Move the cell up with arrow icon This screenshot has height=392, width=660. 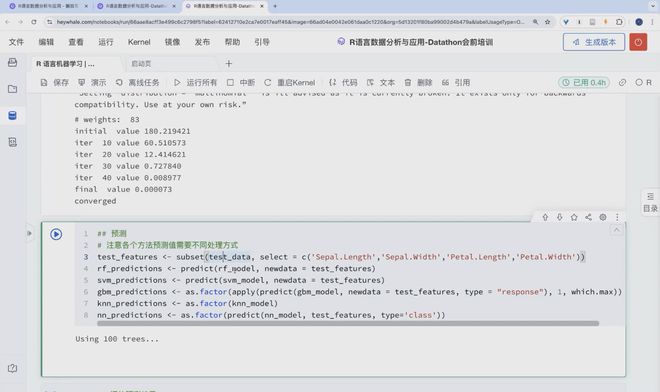point(545,217)
